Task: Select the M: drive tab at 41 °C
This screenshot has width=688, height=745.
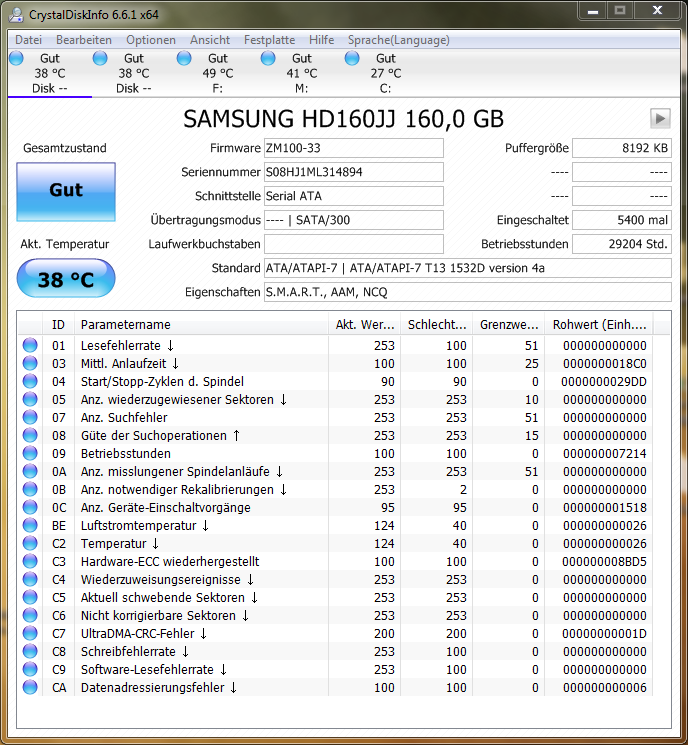Action: (302, 73)
